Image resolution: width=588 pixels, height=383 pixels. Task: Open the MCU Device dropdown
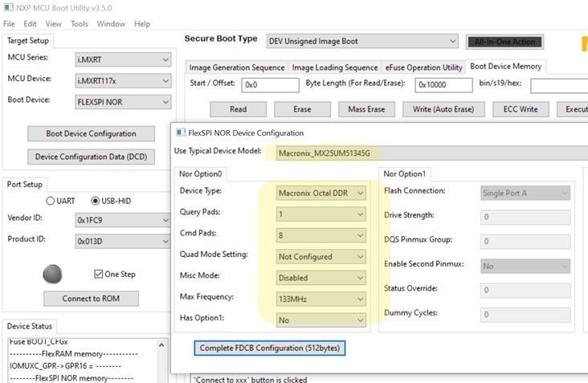[x=124, y=81]
